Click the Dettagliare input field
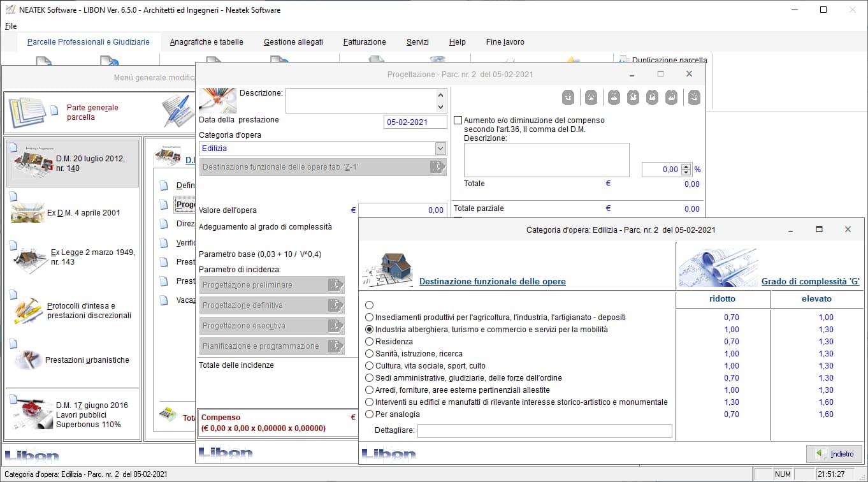Viewport: 868px width, 482px height. tap(545, 431)
